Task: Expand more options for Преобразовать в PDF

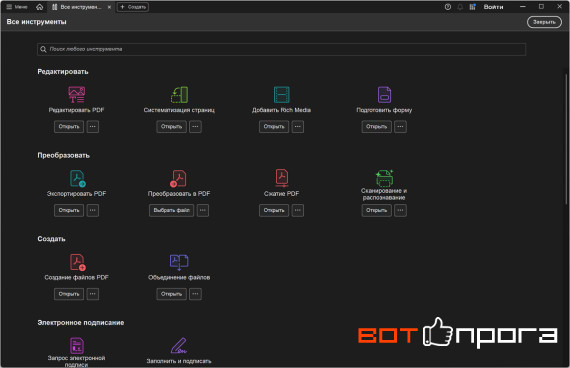Action: point(203,210)
